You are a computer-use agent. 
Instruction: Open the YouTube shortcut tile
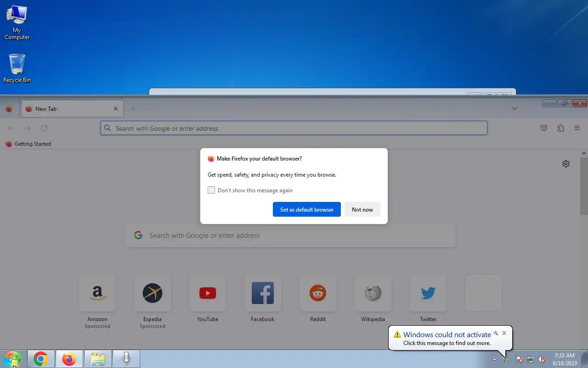point(208,293)
